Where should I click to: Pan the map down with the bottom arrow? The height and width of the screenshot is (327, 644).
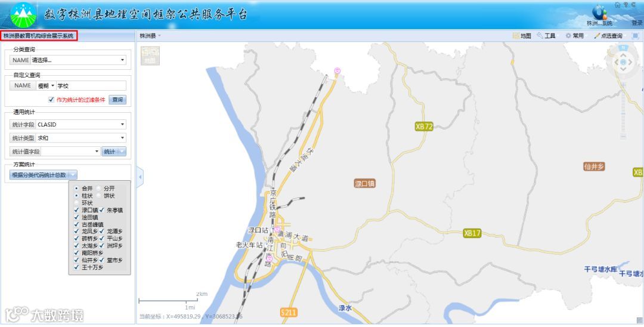click(623, 69)
